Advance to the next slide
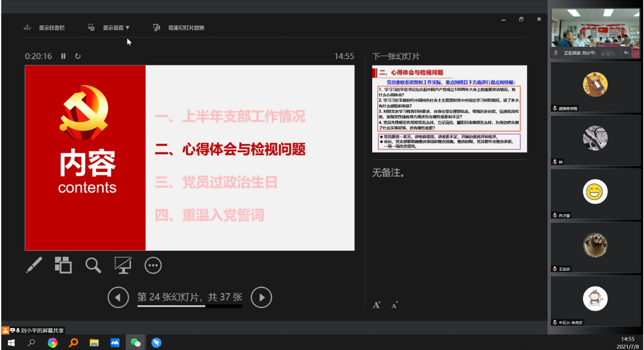 262,298
